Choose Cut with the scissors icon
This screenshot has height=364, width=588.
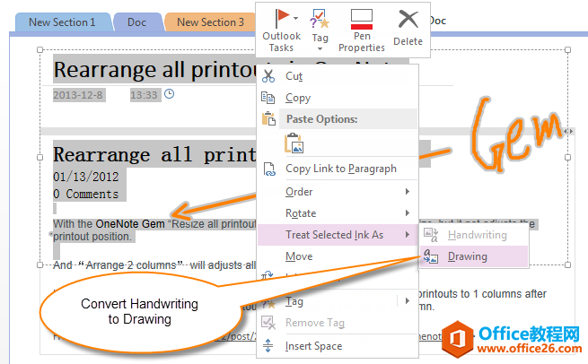[294, 77]
